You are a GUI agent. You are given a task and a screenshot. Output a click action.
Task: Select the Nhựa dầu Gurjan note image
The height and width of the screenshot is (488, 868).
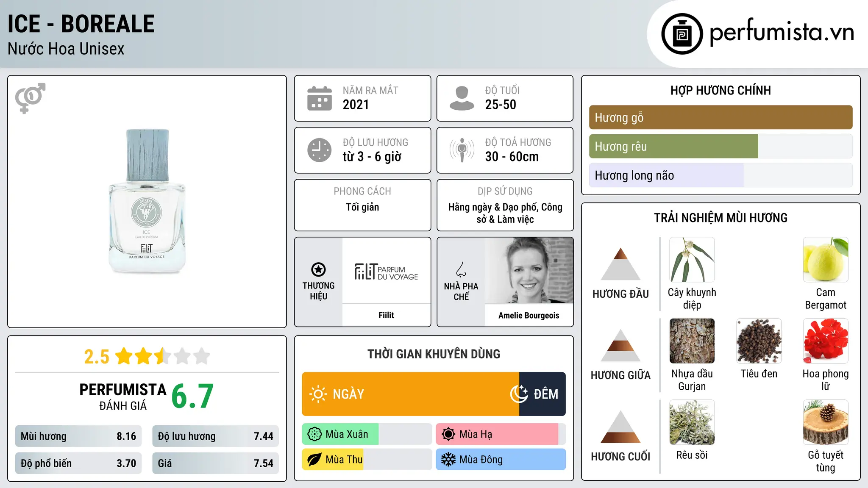(692, 341)
